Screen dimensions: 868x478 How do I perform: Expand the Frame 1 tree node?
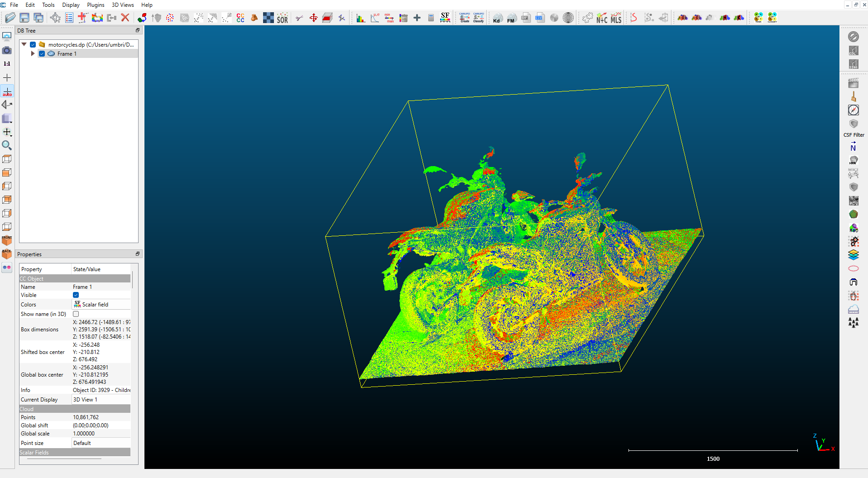click(x=32, y=53)
